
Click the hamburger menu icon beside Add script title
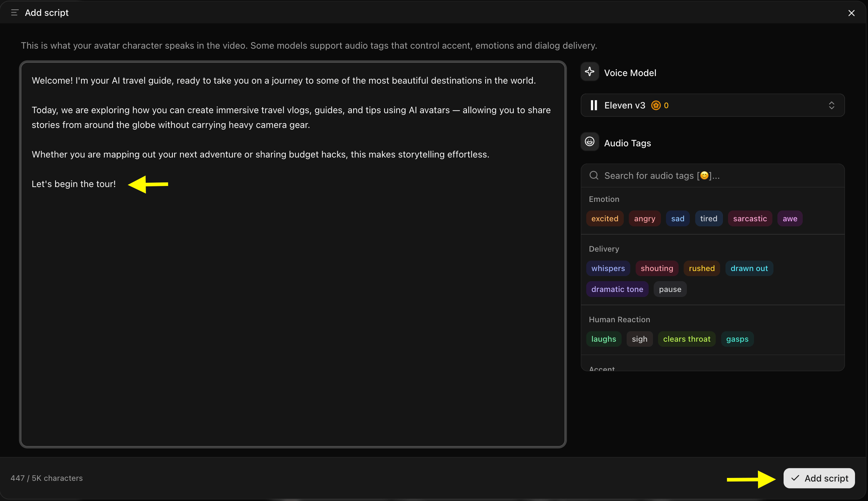tap(14, 13)
